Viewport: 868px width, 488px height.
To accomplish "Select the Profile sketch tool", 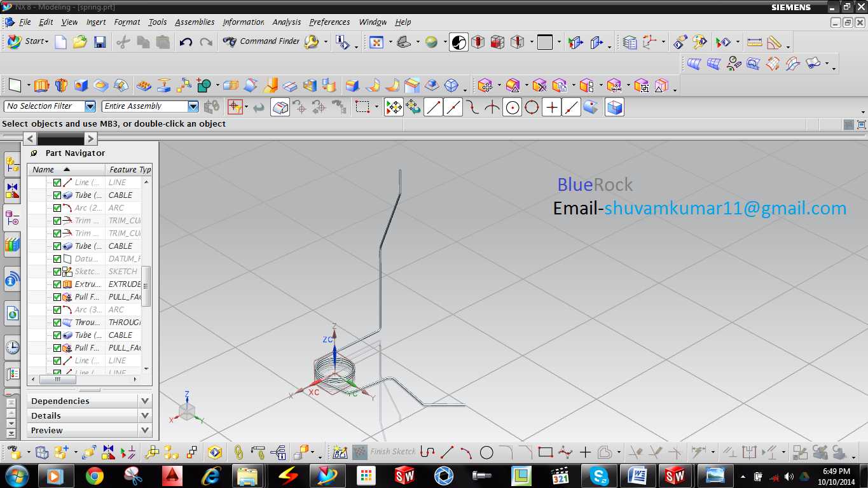I will point(427,452).
